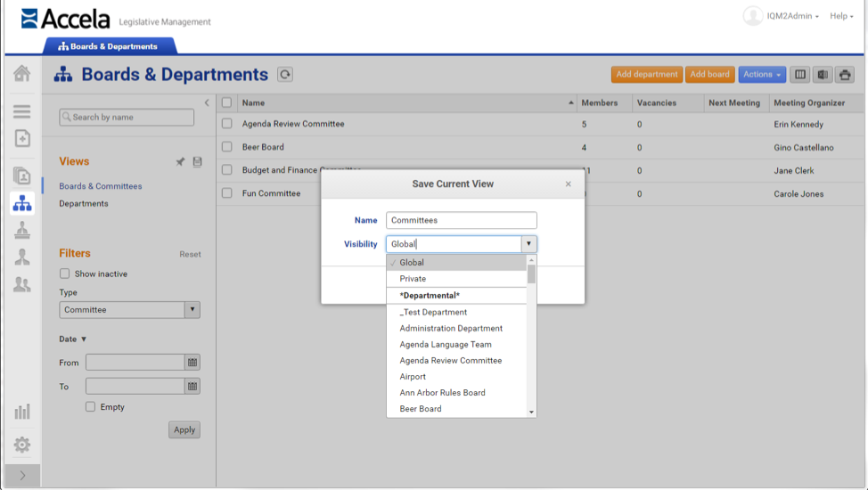
Task: Open the people group sidebar icon
Action: click(x=22, y=284)
